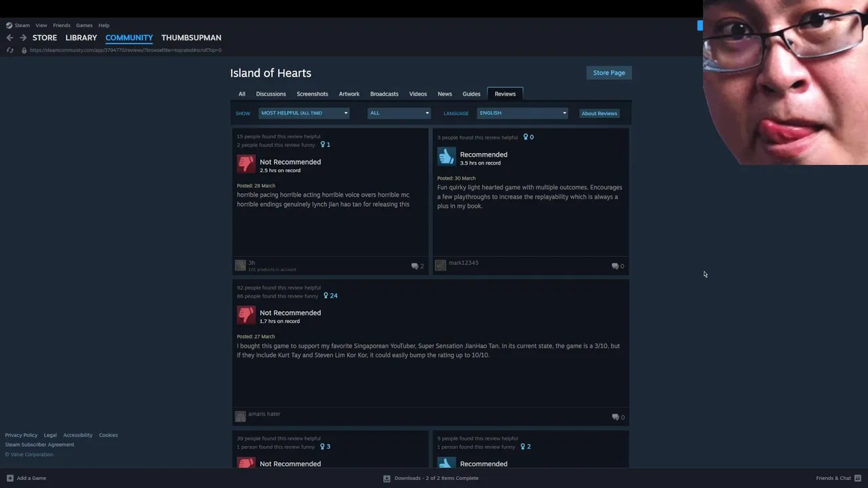
Task: Switch to the News tab
Action: [x=445, y=94]
